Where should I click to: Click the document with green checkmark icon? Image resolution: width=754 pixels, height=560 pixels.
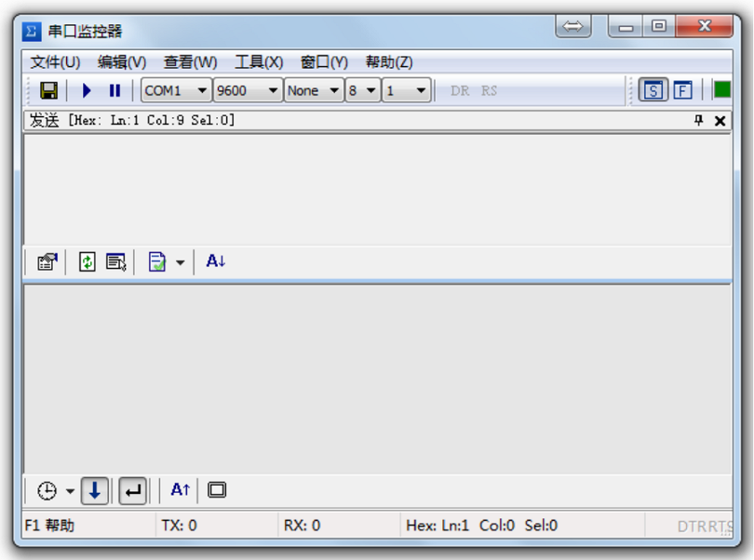157,262
